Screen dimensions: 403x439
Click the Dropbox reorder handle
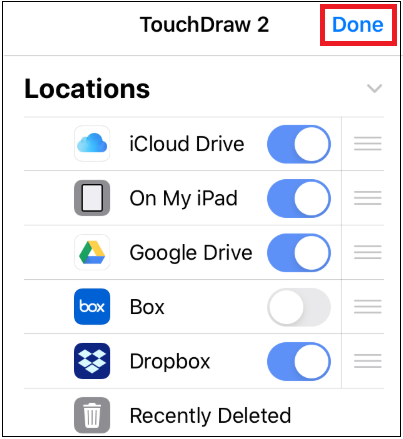(368, 361)
